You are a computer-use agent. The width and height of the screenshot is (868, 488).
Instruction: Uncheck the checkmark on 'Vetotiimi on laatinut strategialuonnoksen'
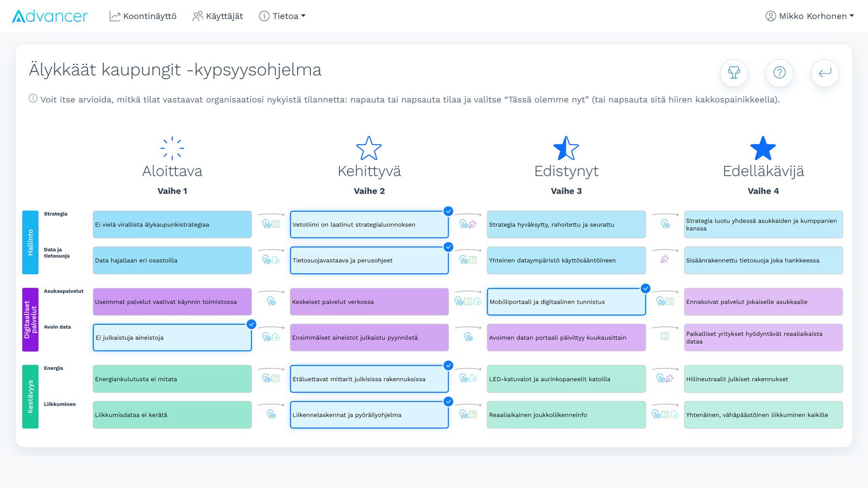448,211
